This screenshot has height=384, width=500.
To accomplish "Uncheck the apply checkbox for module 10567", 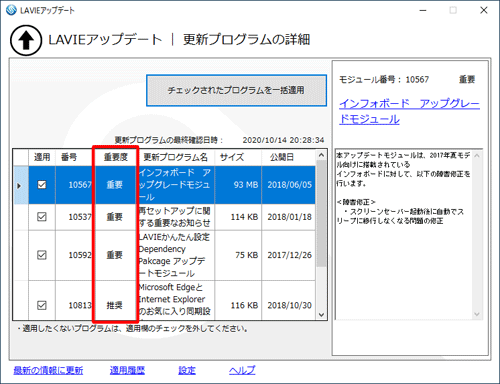I will (42, 185).
